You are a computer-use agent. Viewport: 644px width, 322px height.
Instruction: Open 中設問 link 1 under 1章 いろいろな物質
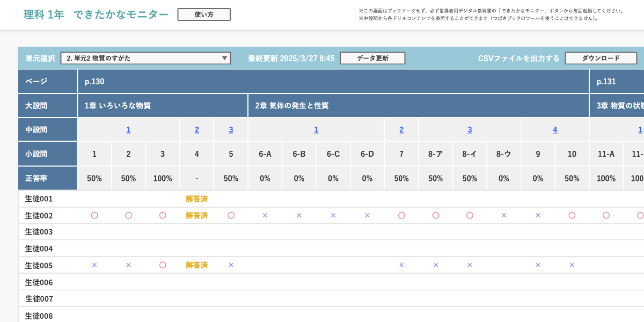[129, 129]
